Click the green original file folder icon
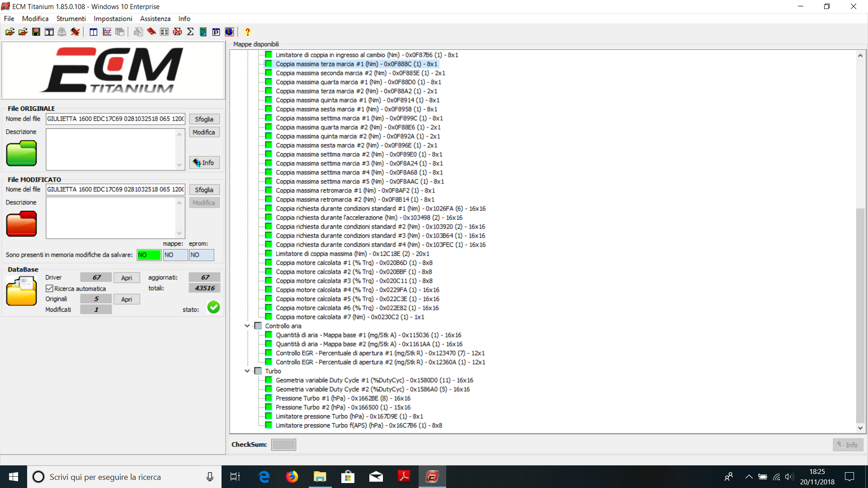868x488 pixels. [x=21, y=153]
